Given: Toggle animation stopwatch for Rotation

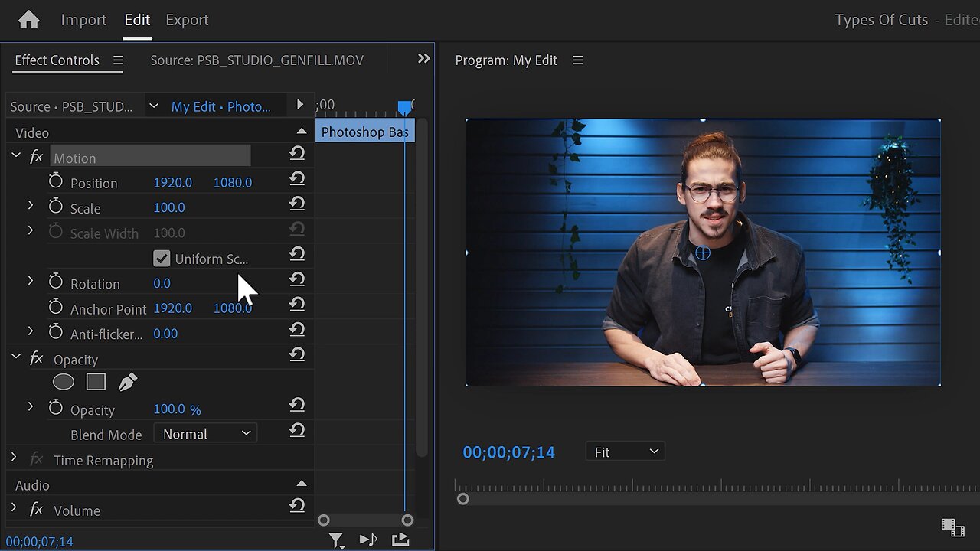Looking at the screenshot, I should point(56,282).
